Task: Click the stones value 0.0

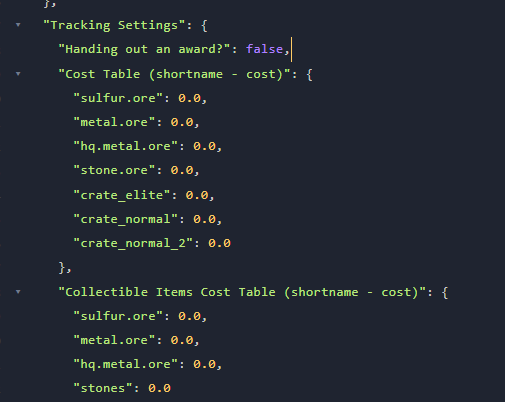Action: point(159,388)
